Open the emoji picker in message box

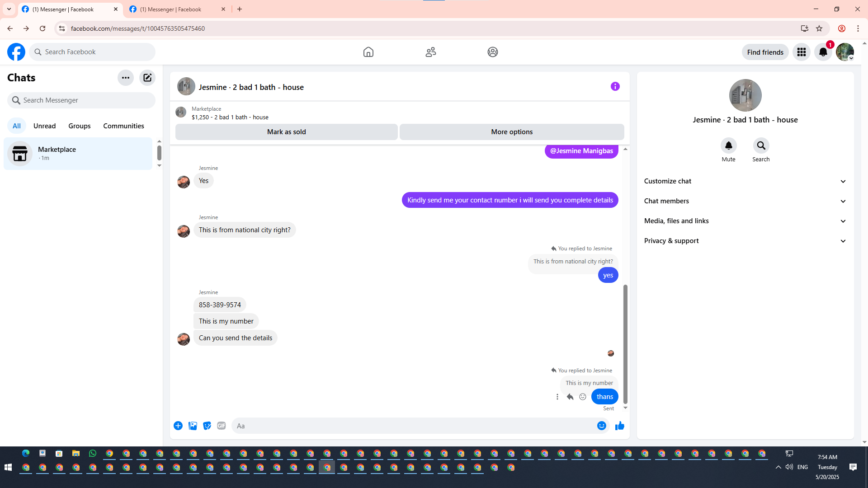click(601, 426)
